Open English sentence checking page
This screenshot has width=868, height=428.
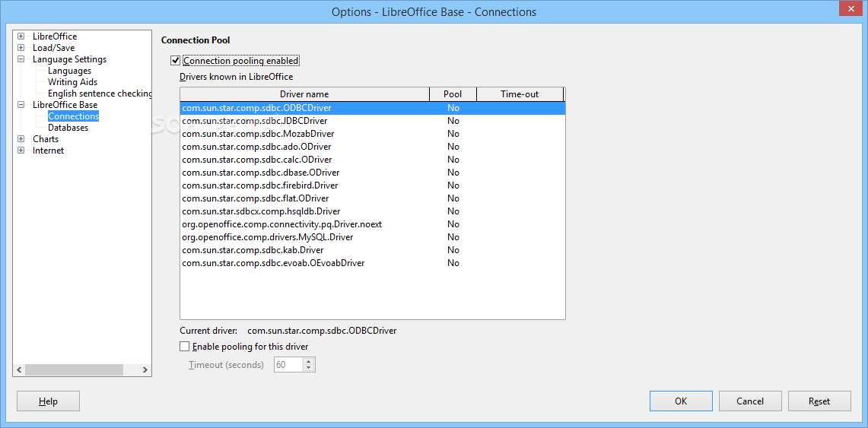point(100,94)
